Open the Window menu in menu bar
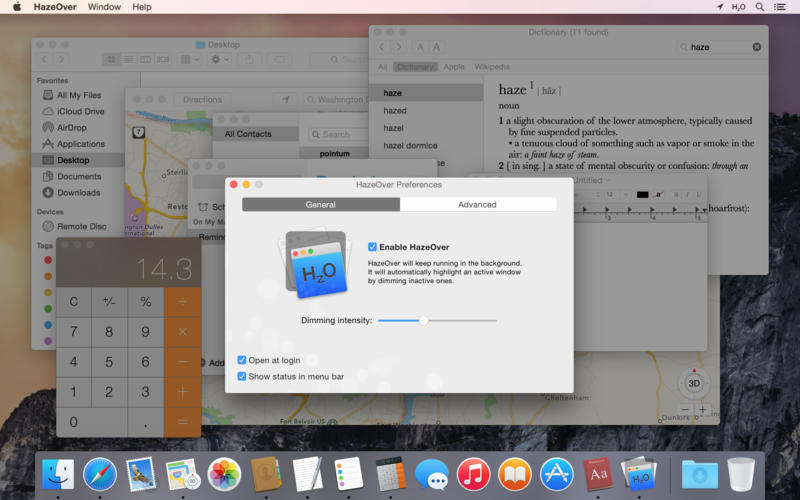The image size is (800, 500). point(104,7)
